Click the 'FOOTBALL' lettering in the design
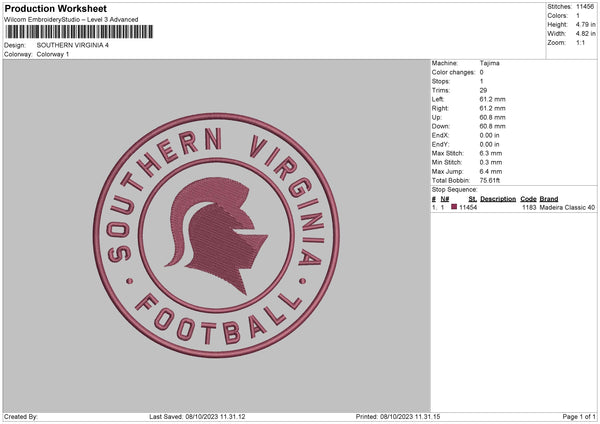Image resolution: width=600 pixels, height=424 pixels. click(218, 319)
